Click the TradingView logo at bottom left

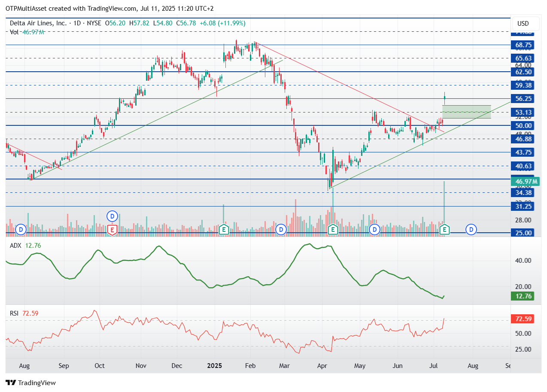(x=30, y=383)
